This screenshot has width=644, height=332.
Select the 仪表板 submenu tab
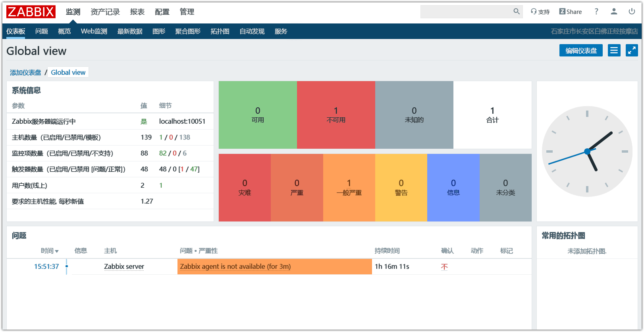coord(16,31)
